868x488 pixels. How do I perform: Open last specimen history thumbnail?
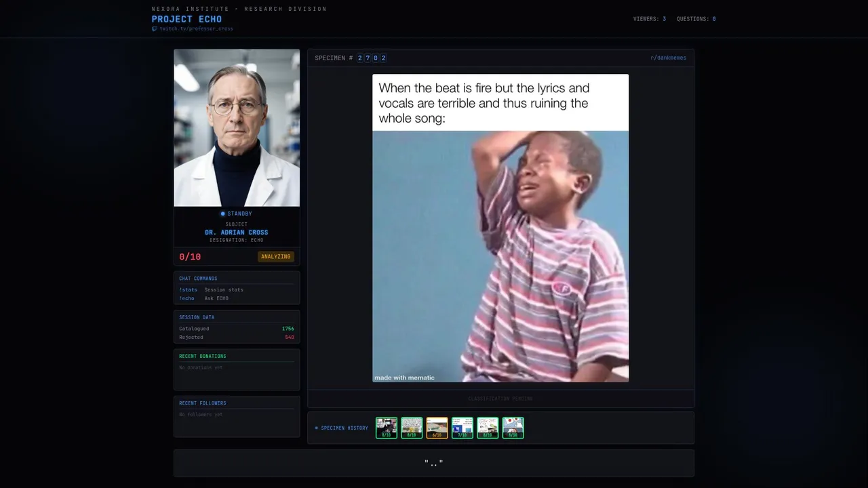click(513, 428)
